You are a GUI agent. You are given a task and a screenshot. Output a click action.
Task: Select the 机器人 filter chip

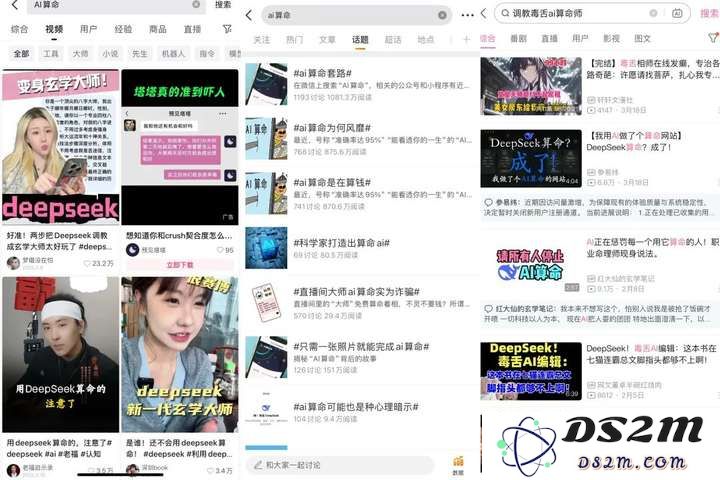pos(173,54)
